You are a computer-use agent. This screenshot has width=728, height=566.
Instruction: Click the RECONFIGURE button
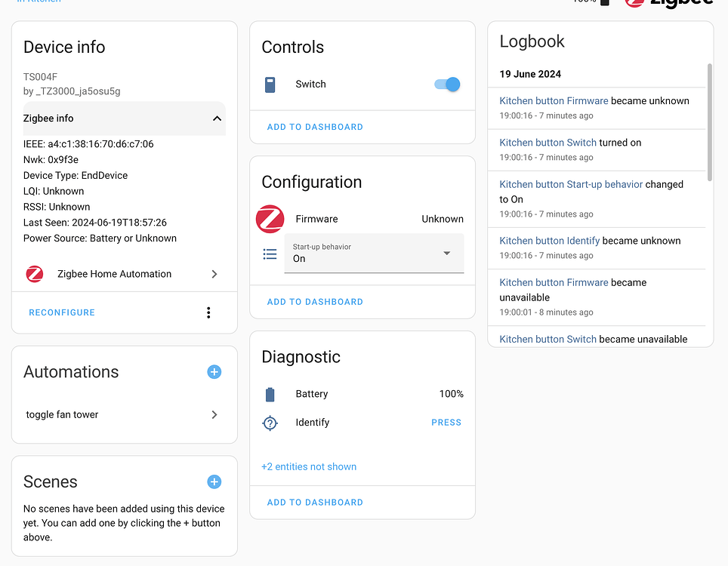[61, 312]
